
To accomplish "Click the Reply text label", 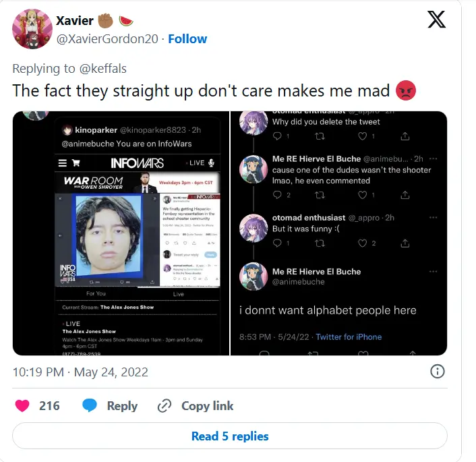I will point(122,405).
